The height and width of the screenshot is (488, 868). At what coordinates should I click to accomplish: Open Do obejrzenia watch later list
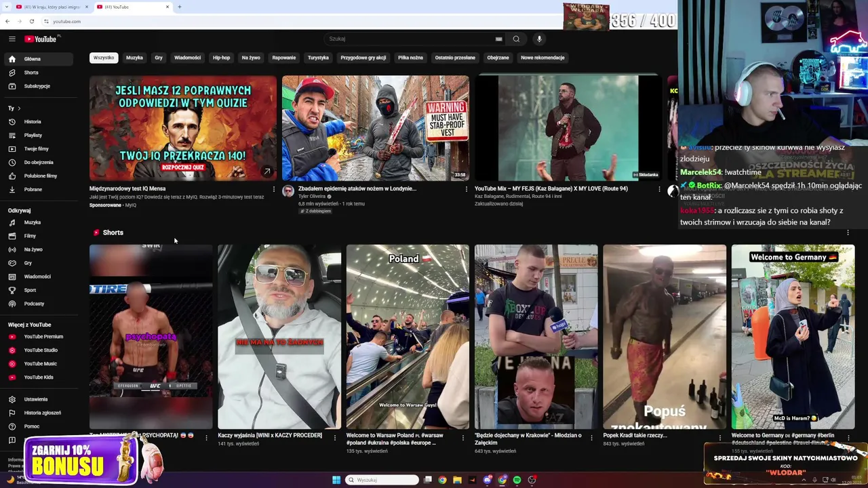tap(38, 163)
